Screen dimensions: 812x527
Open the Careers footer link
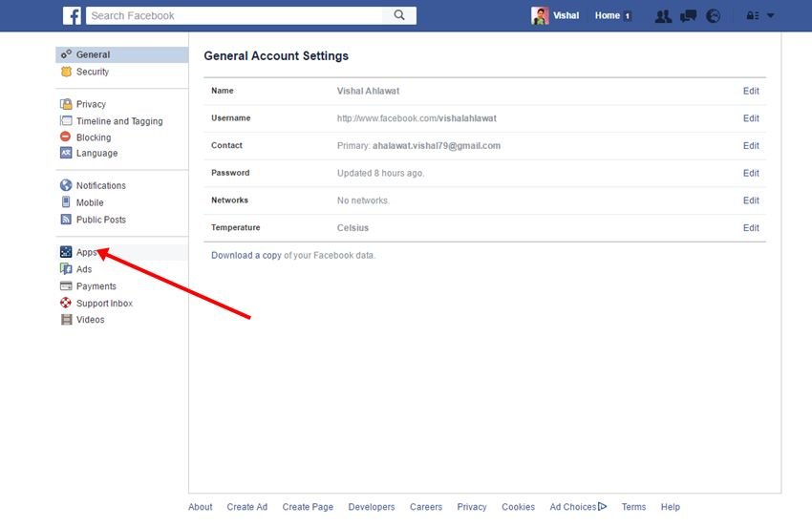coord(426,507)
